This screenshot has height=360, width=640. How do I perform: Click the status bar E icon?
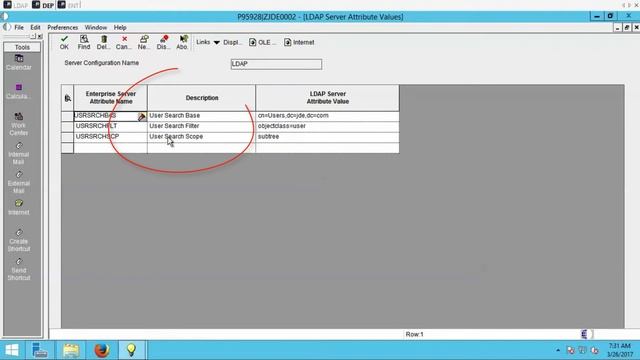[x=584, y=334]
